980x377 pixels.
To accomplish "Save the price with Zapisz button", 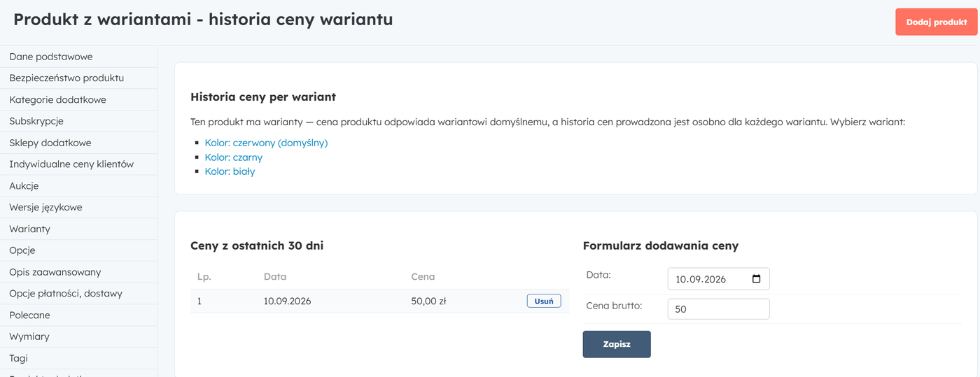I will point(616,344).
